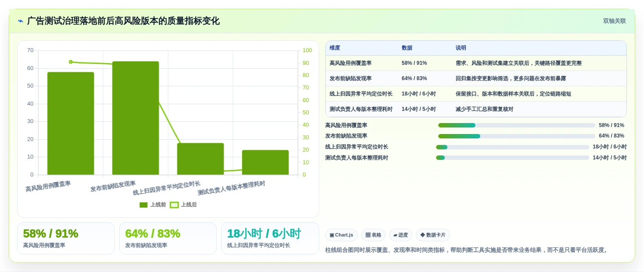The height and width of the screenshot is (272, 644).
Task: Click the 数据卡片 tag chip
Action: 433,235
